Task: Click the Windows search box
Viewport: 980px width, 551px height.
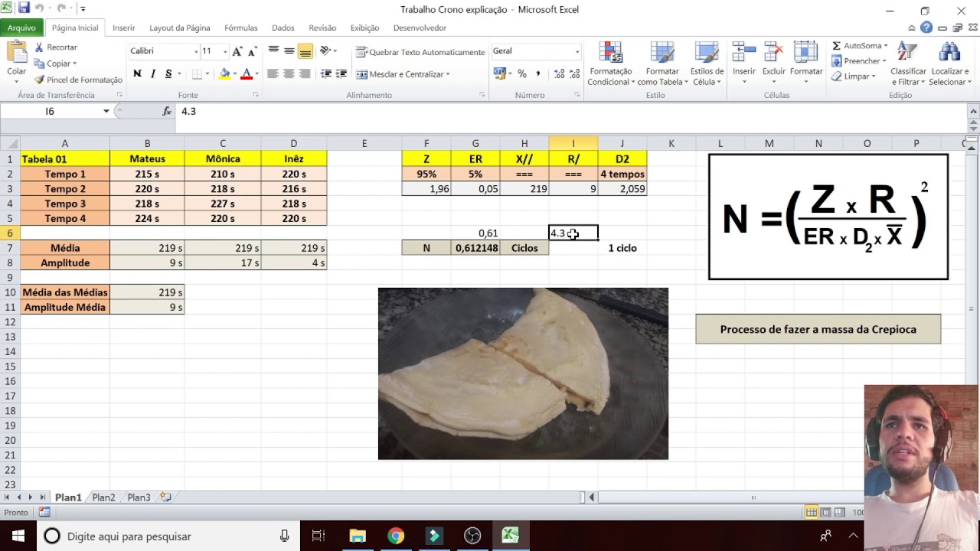Action: (168, 536)
